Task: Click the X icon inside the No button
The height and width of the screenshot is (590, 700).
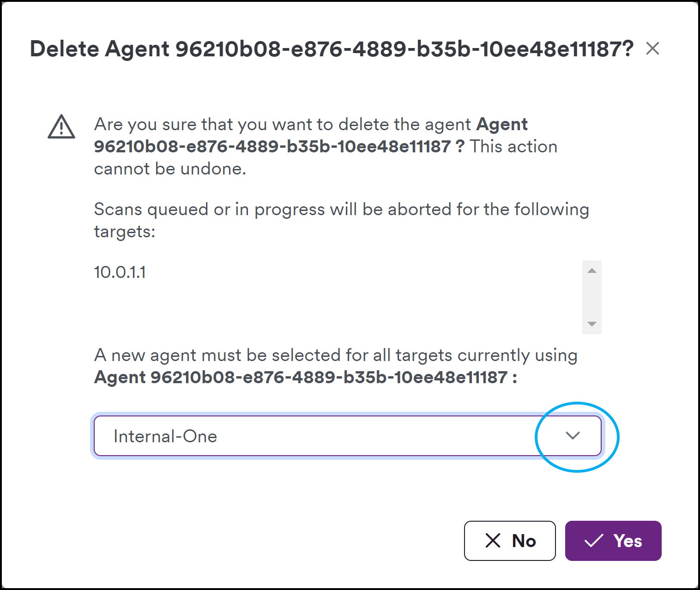Action: pos(492,541)
